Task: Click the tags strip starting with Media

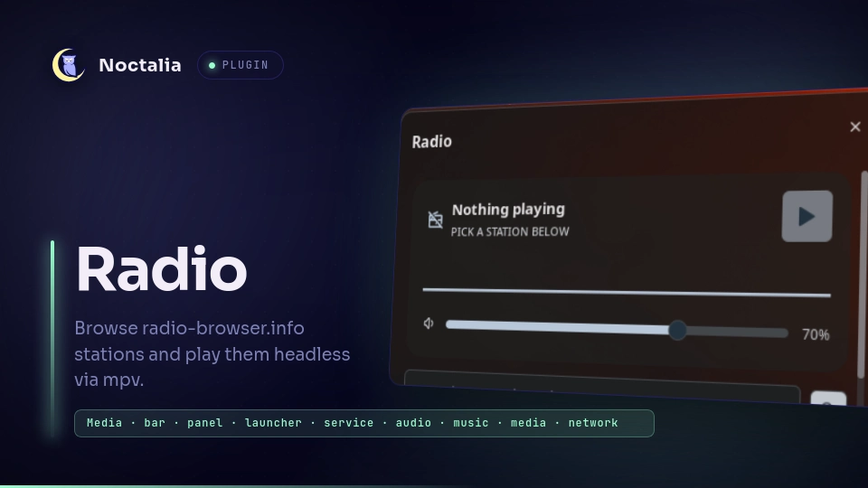Action: pyautogui.click(x=364, y=423)
